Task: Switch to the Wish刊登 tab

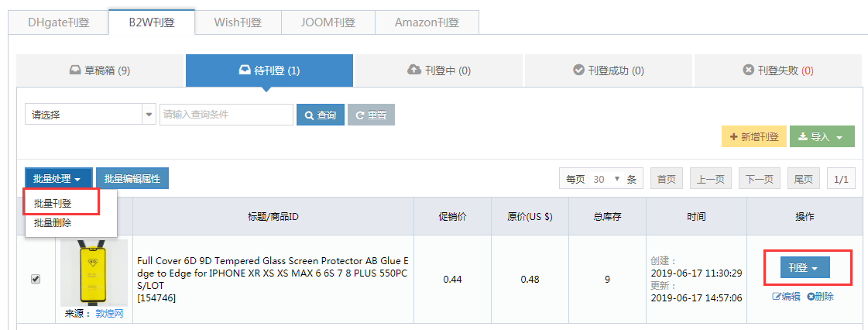Action: pos(238,22)
